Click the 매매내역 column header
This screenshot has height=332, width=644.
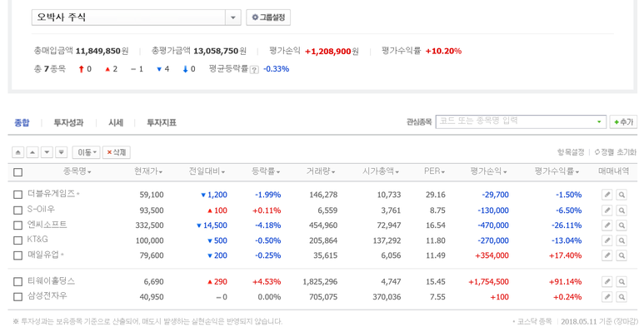pyautogui.click(x=613, y=171)
